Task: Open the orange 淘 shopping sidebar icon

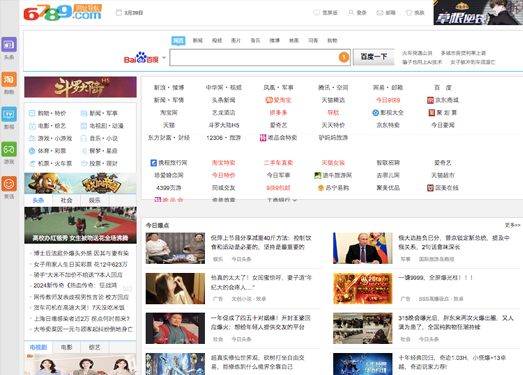Action: (9, 79)
